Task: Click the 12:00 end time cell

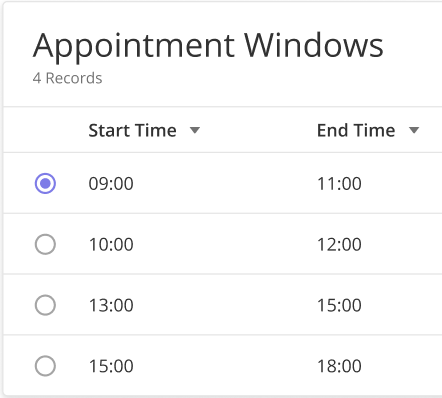Action: coord(339,244)
